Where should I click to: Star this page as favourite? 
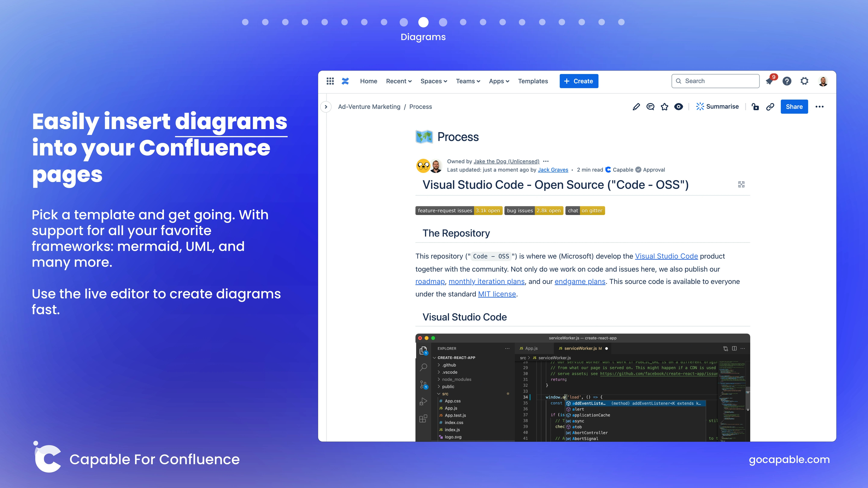(664, 107)
